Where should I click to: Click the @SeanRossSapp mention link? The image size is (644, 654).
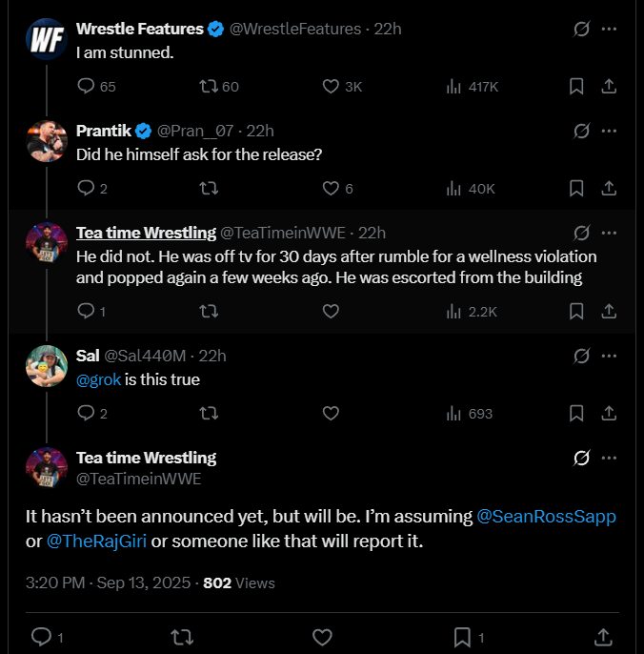pos(546,517)
